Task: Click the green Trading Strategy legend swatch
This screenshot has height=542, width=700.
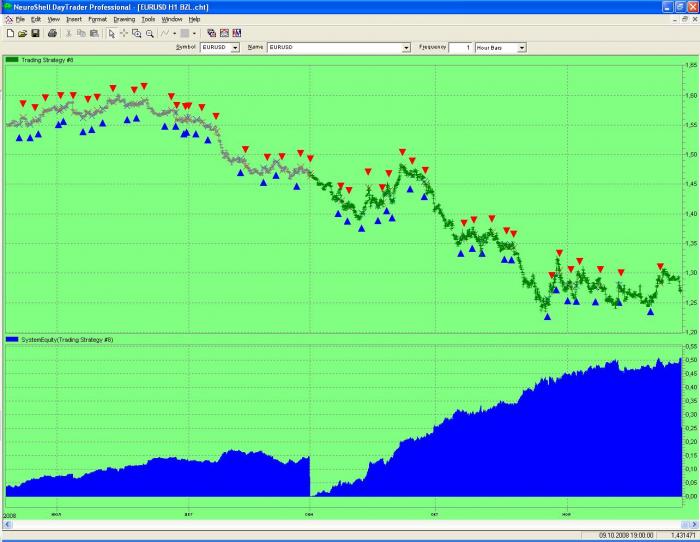Action: [x=12, y=60]
